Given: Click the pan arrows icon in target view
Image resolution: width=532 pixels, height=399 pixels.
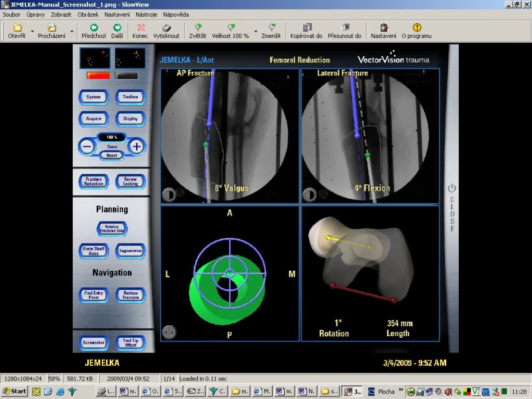Looking at the screenshot, I should click(169, 332).
